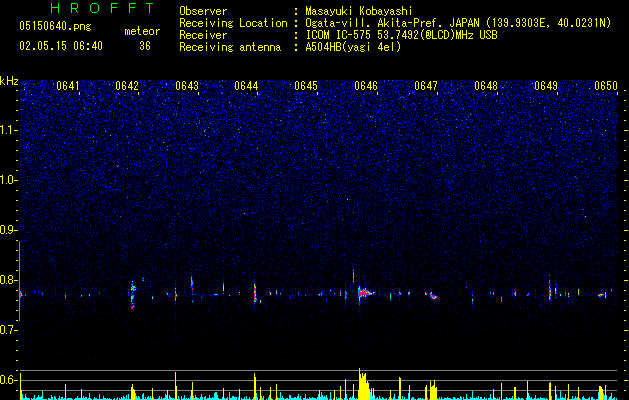Click the Observer label
This screenshot has height=400, width=629.
click(x=203, y=12)
